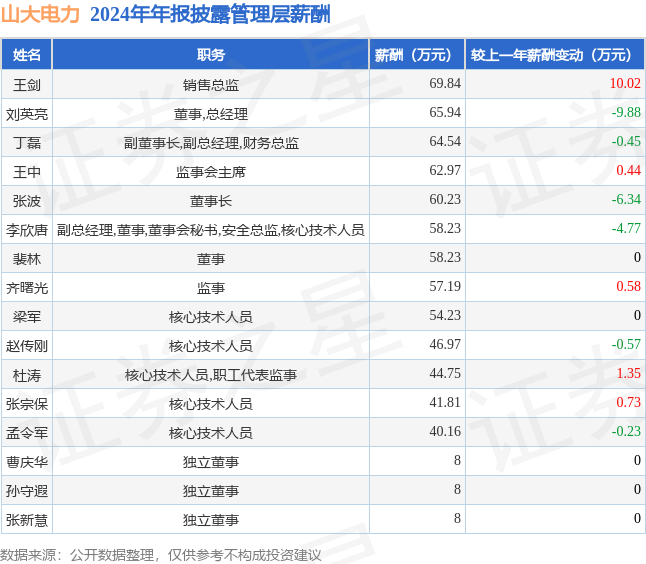Viewport: 646px width, 564px height.
Task: Click the 职务 column header
Action: tap(211, 55)
